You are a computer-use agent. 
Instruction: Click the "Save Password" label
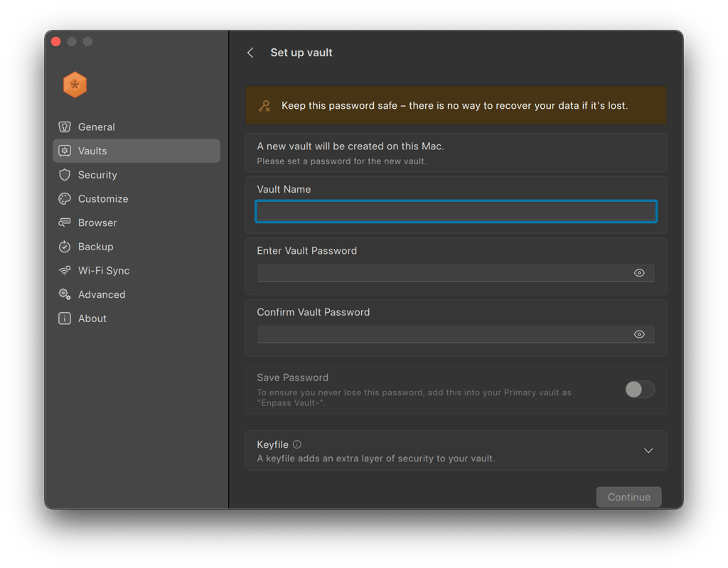(292, 377)
